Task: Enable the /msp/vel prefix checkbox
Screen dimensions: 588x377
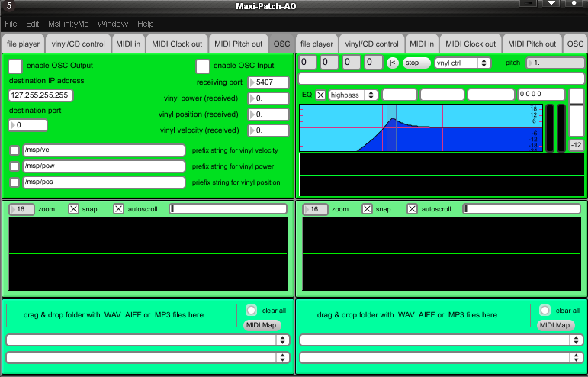Action: pos(14,150)
